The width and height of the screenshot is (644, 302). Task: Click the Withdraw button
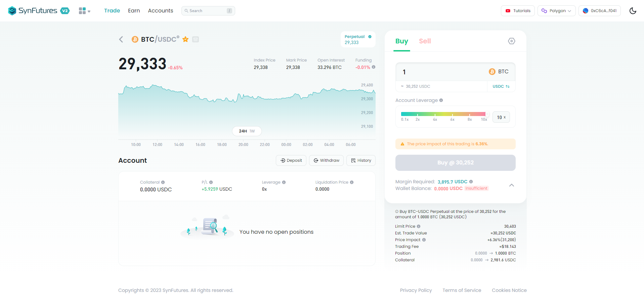(x=326, y=160)
